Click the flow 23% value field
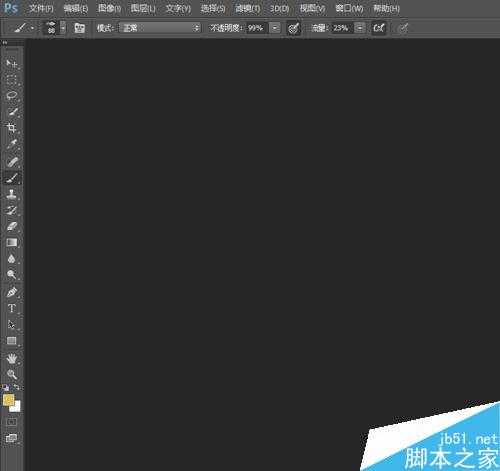 pyautogui.click(x=341, y=28)
